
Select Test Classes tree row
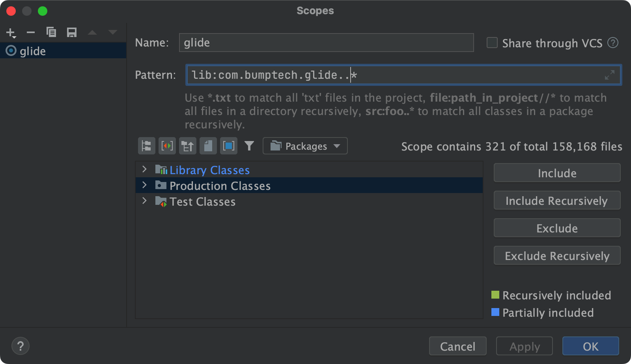point(309,201)
